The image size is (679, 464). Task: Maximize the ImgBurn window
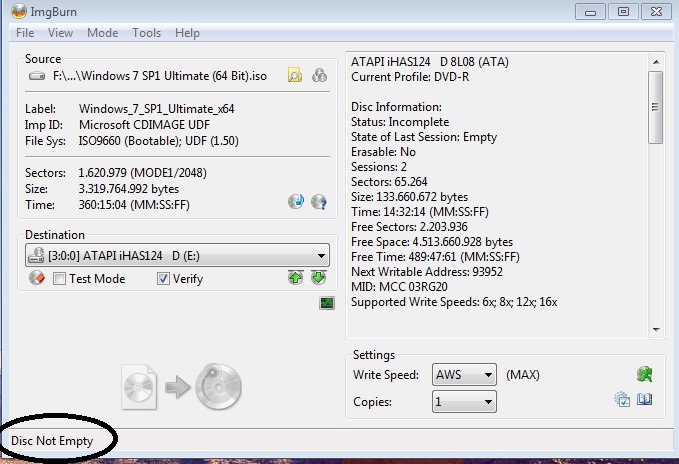point(623,12)
